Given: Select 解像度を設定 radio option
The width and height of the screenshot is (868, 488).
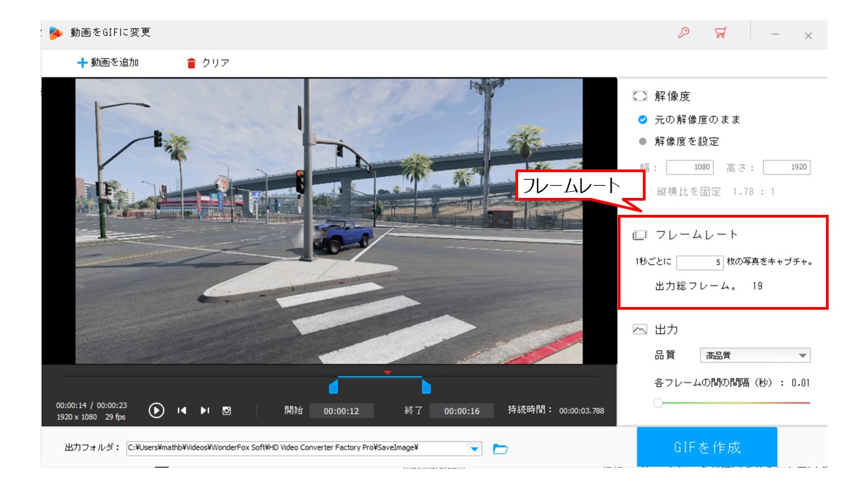Looking at the screenshot, I should coord(643,142).
